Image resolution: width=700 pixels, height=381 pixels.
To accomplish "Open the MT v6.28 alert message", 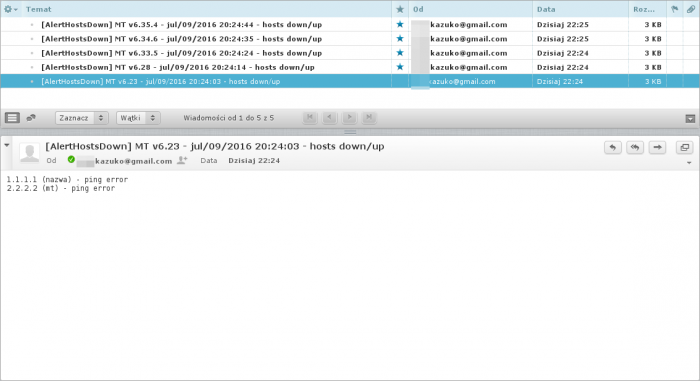I will pyautogui.click(x=178, y=67).
